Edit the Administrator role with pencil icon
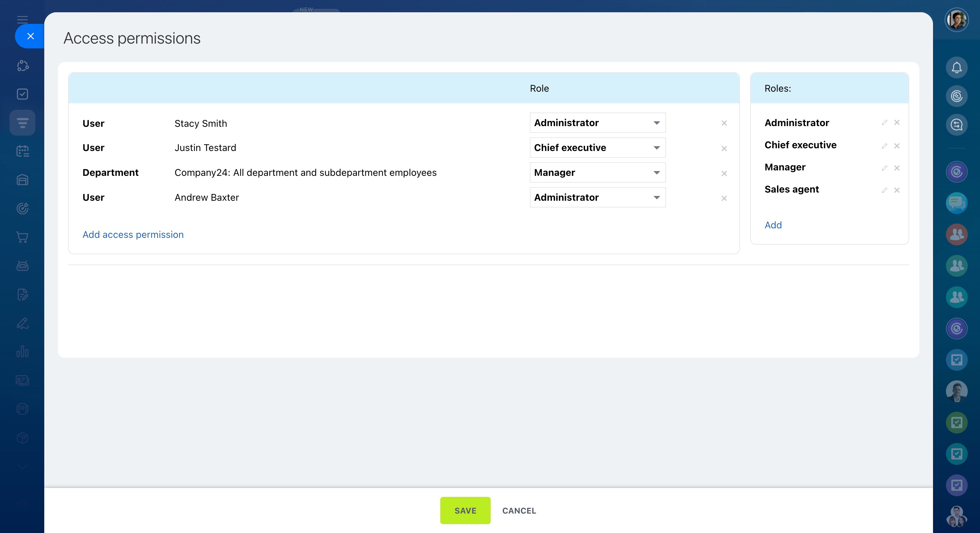Viewport: 980px width, 533px height. (x=885, y=123)
